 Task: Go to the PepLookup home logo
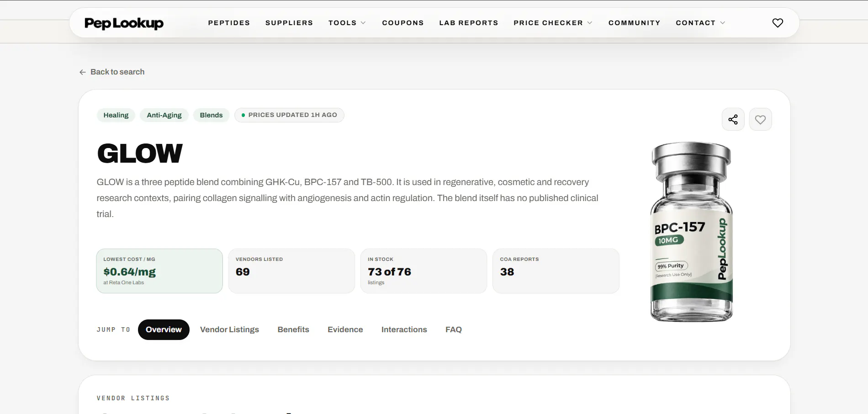124,23
